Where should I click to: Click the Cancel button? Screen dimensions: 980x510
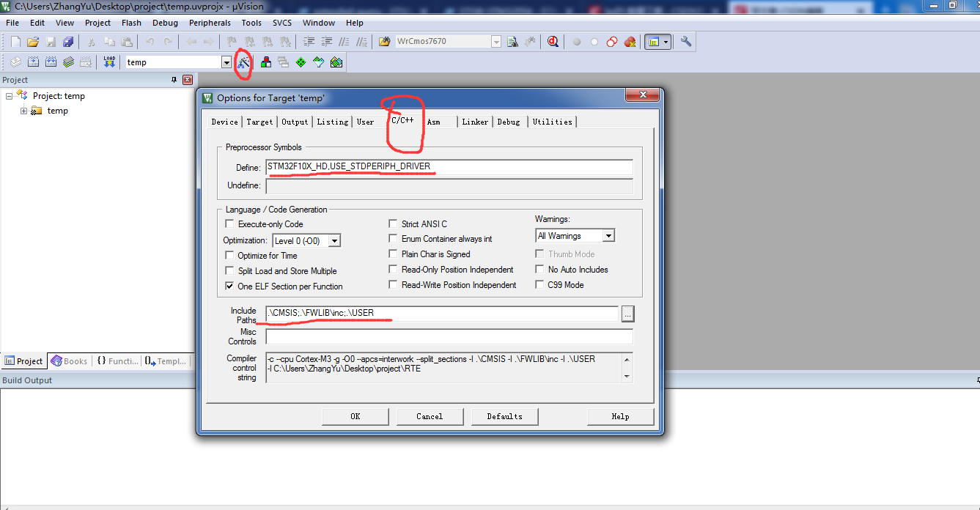pyautogui.click(x=430, y=416)
